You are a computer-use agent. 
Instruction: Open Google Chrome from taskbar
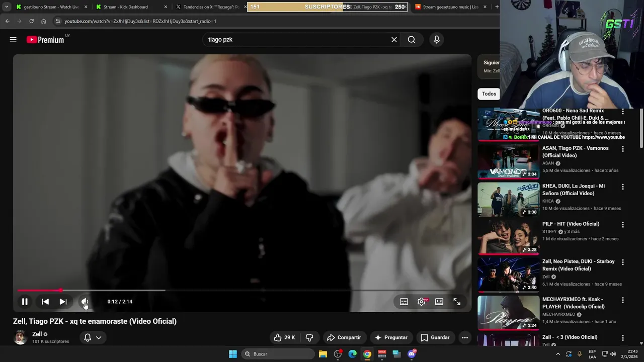click(367, 354)
